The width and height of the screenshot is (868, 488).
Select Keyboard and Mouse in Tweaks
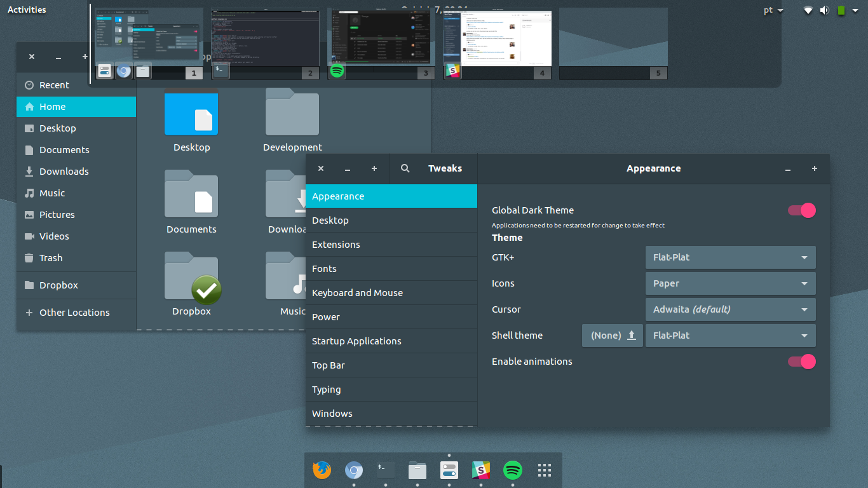[x=391, y=293]
